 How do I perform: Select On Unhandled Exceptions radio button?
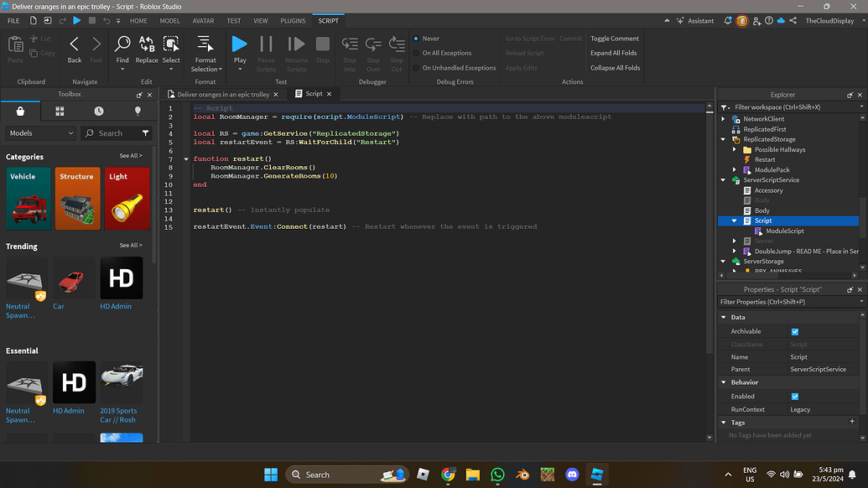click(x=416, y=68)
